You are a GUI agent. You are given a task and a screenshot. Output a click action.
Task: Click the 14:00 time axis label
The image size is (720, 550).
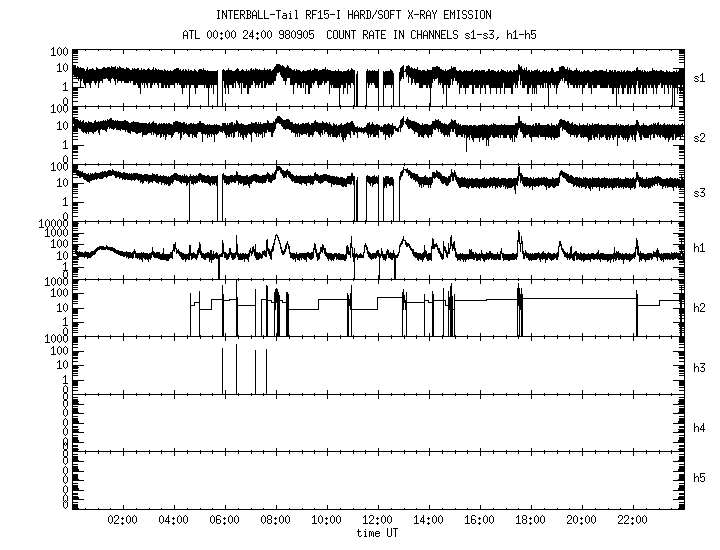428,520
